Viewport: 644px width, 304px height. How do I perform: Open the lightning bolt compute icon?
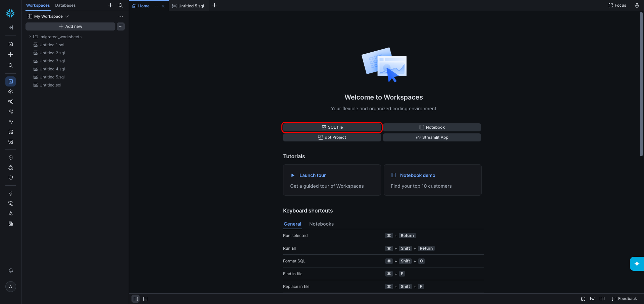coord(11,193)
